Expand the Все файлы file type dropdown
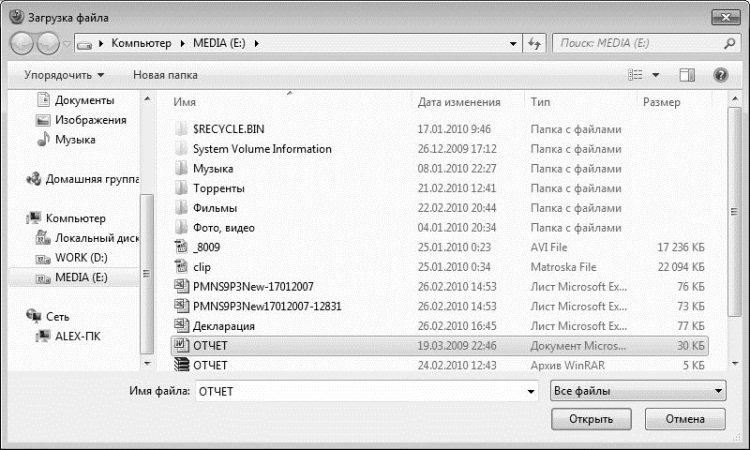This screenshot has height=450, width=750. [x=638, y=391]
